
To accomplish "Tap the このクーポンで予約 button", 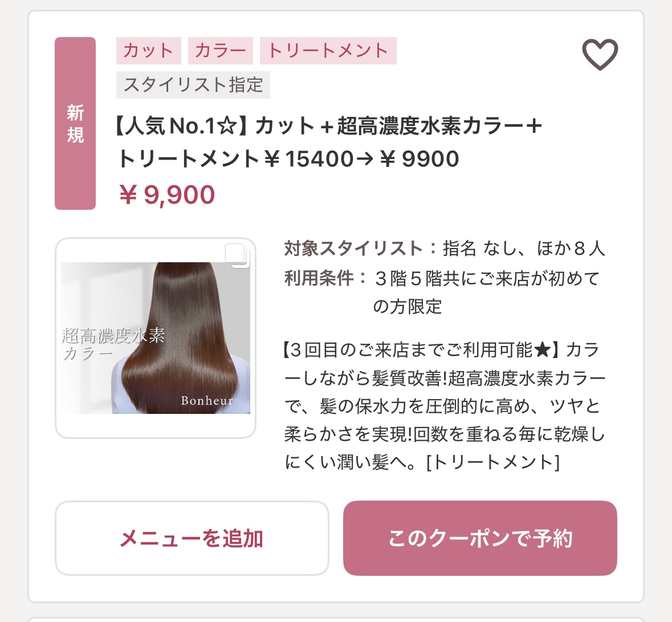I will tap(480, 538).
